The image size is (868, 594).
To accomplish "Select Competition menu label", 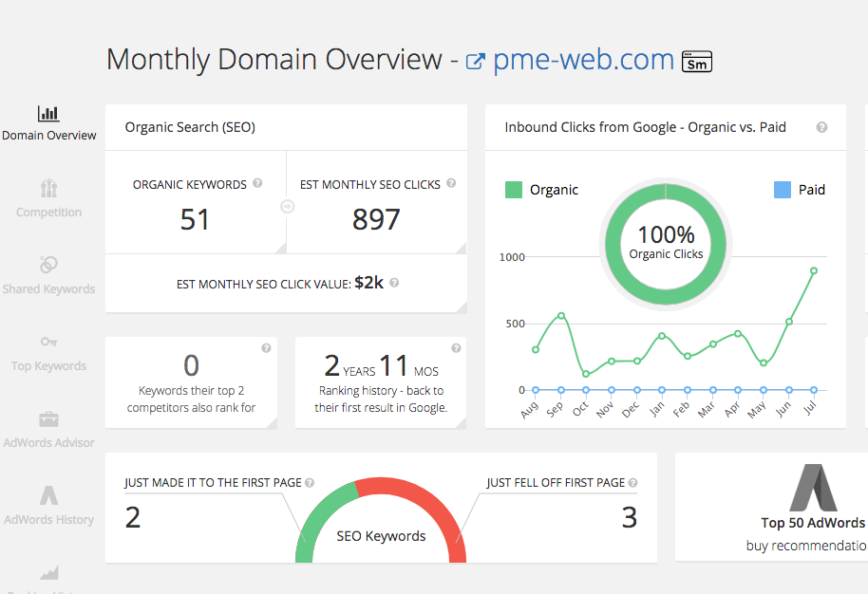I will [x=48, y=213].
